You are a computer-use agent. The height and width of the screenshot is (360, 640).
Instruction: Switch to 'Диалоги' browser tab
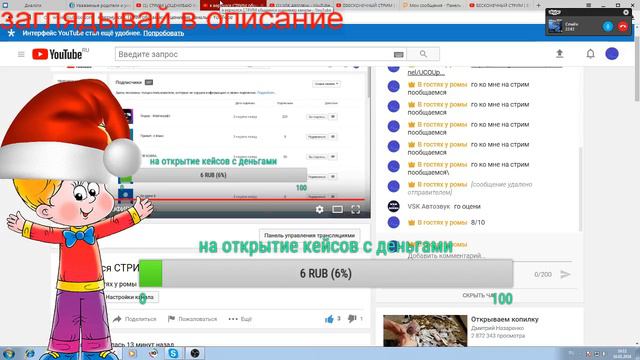[33, 5]
